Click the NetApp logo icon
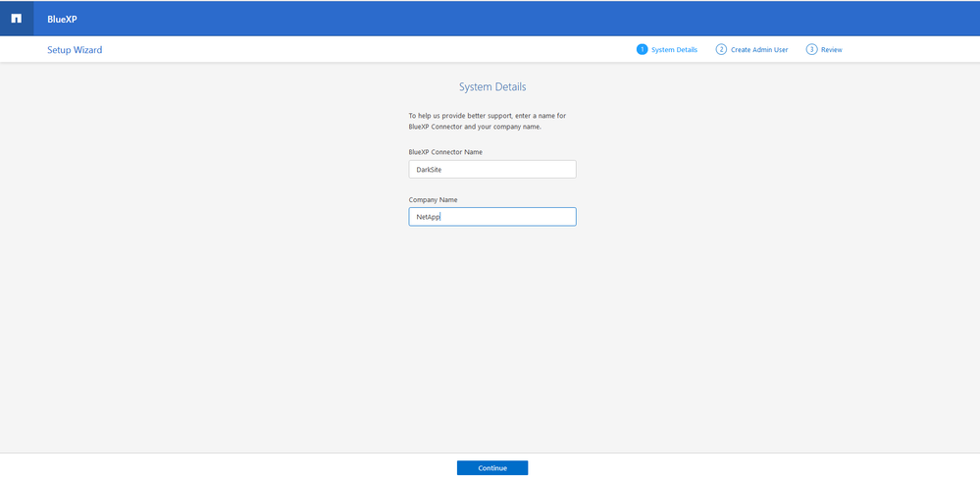 pyautogui.click(x=17, y=18)
